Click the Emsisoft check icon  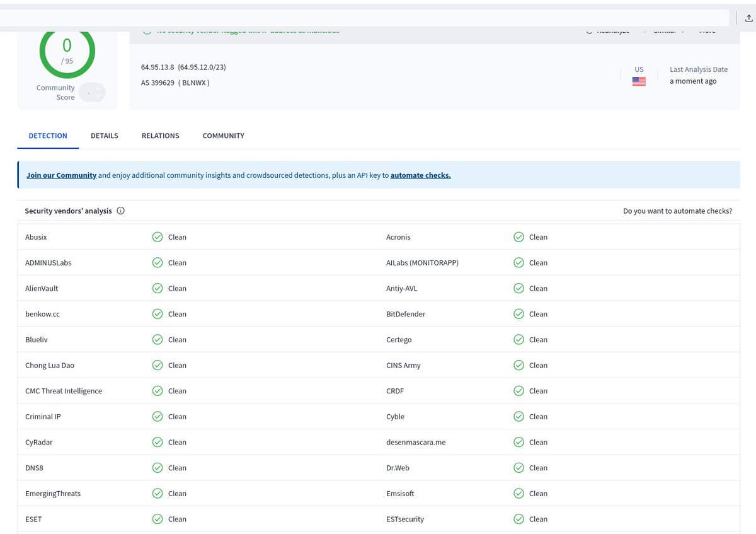click(518, 494)
